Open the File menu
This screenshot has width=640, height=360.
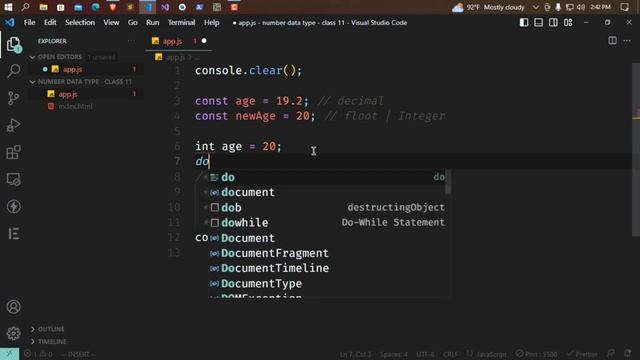(x=29, y=22)
